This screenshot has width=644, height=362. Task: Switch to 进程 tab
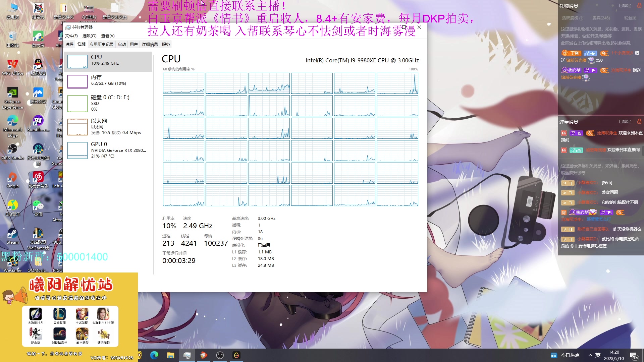[69, 44]
